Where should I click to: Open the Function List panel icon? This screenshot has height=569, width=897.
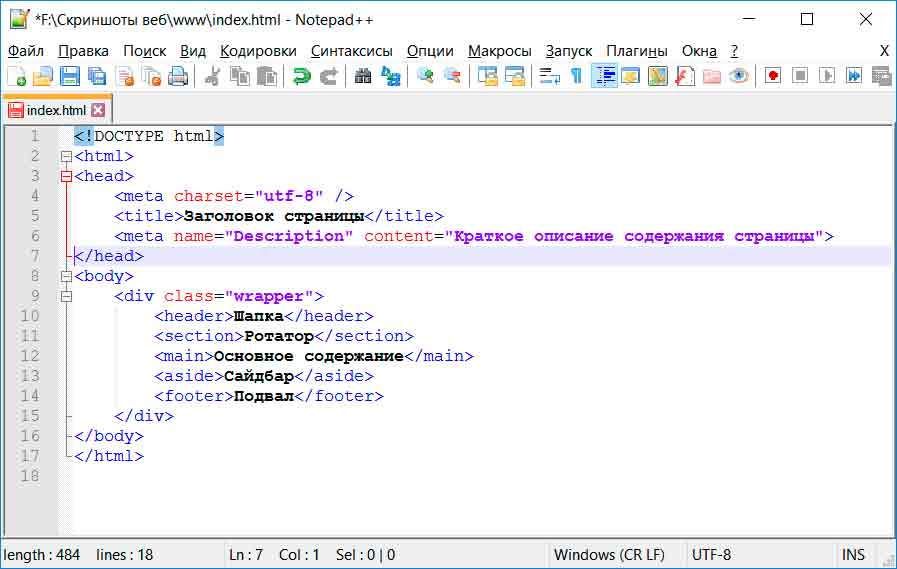pos(685,76)
